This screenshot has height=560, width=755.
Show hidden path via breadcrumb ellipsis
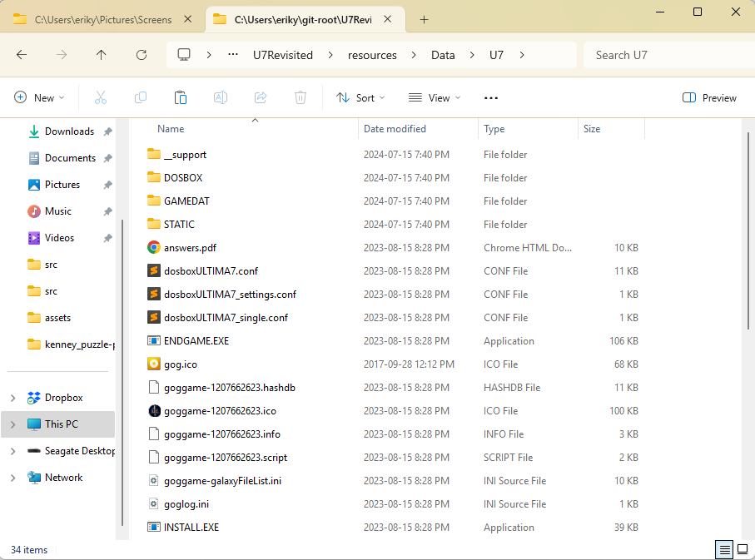tap(233, 54)
